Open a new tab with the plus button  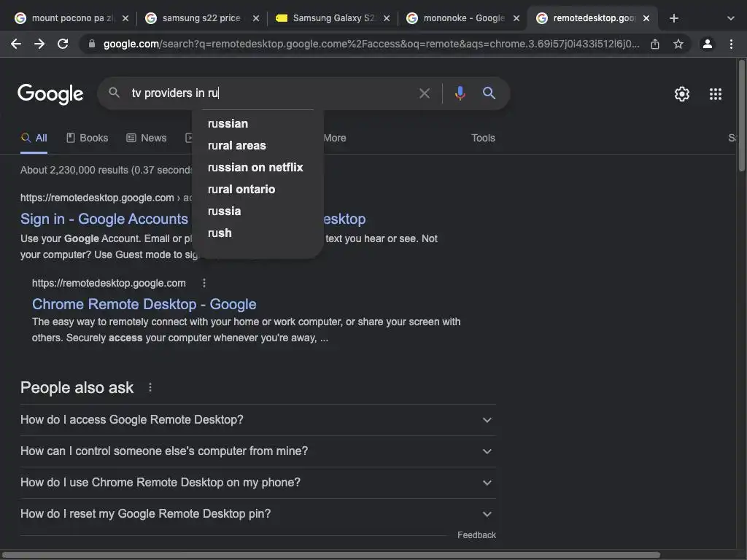point(673,18)
